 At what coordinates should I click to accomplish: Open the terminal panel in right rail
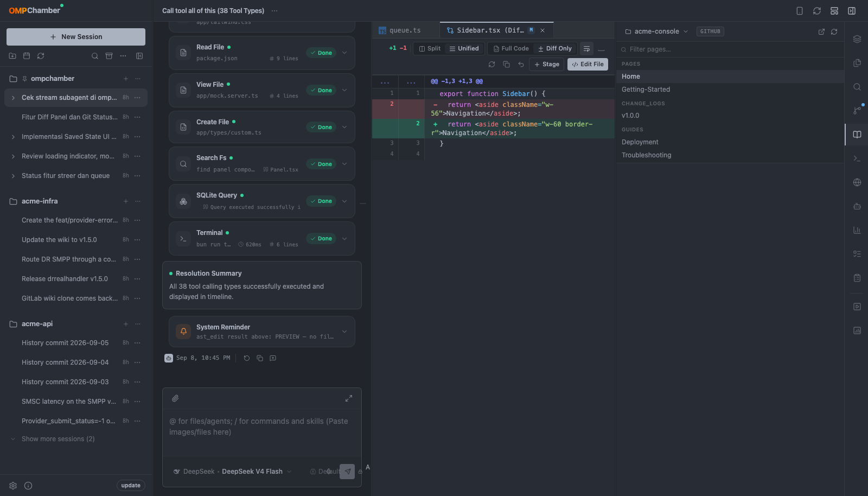click(857, 158)
